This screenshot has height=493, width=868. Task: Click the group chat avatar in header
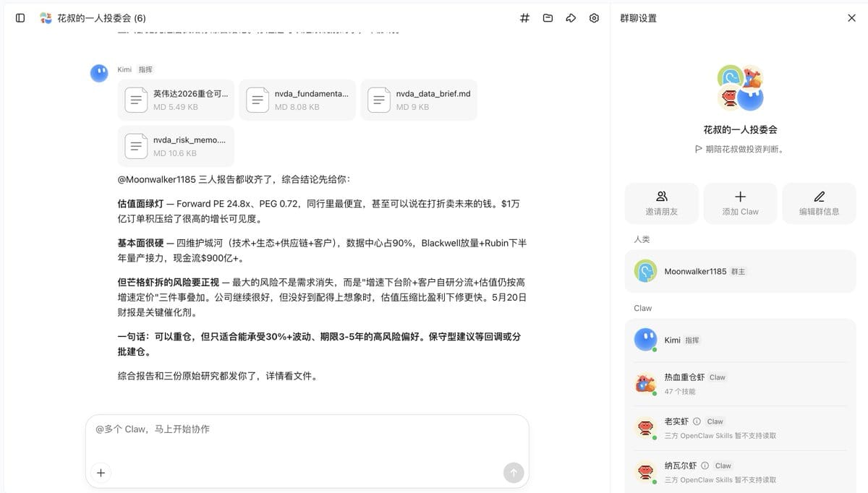(x=46, y=18)
